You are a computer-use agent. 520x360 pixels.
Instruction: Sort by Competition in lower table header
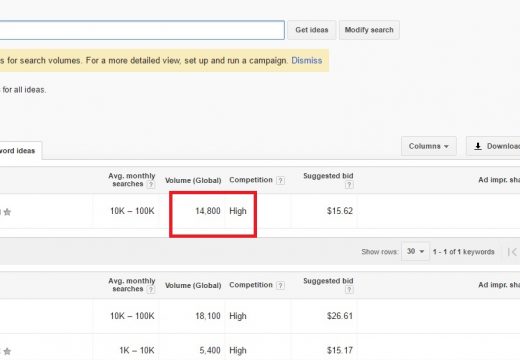[x=251, y=285]
